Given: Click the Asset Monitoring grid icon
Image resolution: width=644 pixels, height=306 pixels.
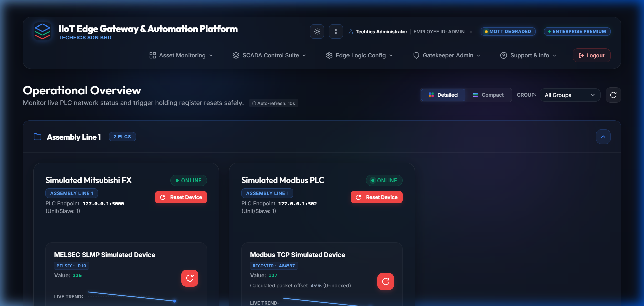Looking at the screenshot, I should [x=153, y=55].
